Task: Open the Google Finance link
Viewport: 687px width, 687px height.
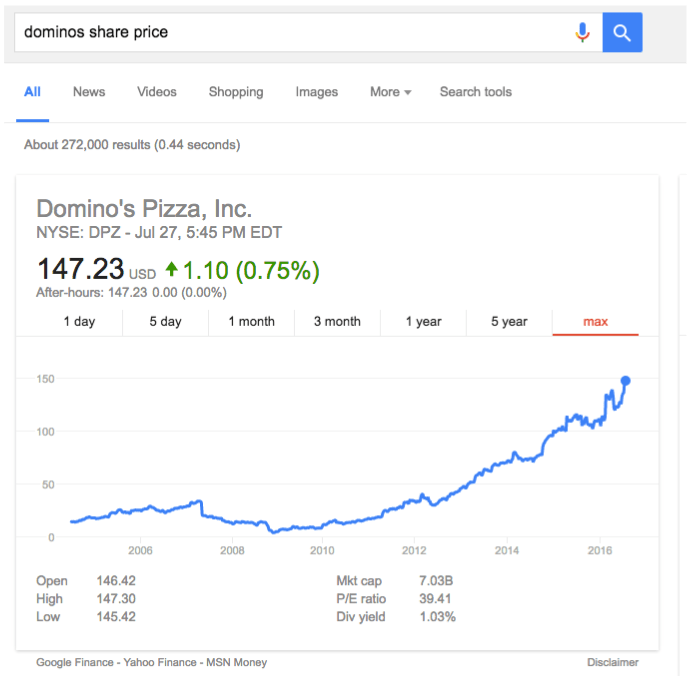Action: (x=74, y=662)
